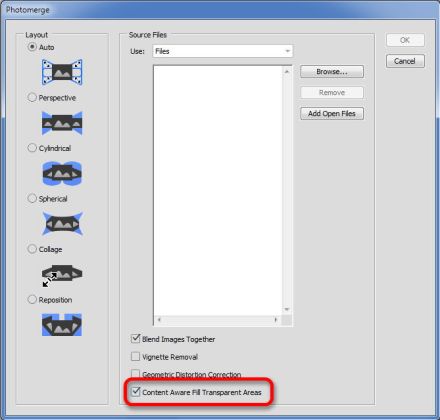Select the Auto layout radio button
The image size is (440, 420).
(x=32, y=47)
